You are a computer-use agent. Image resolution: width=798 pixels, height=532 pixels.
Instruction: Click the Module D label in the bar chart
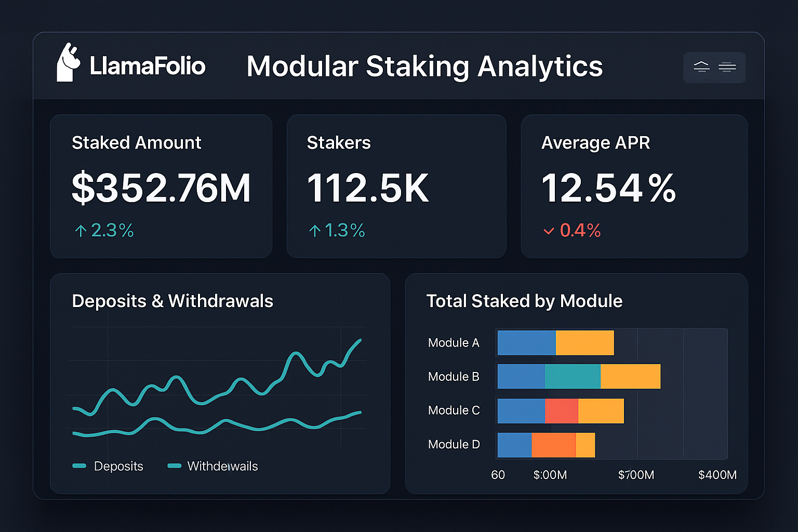click(454, 444)
